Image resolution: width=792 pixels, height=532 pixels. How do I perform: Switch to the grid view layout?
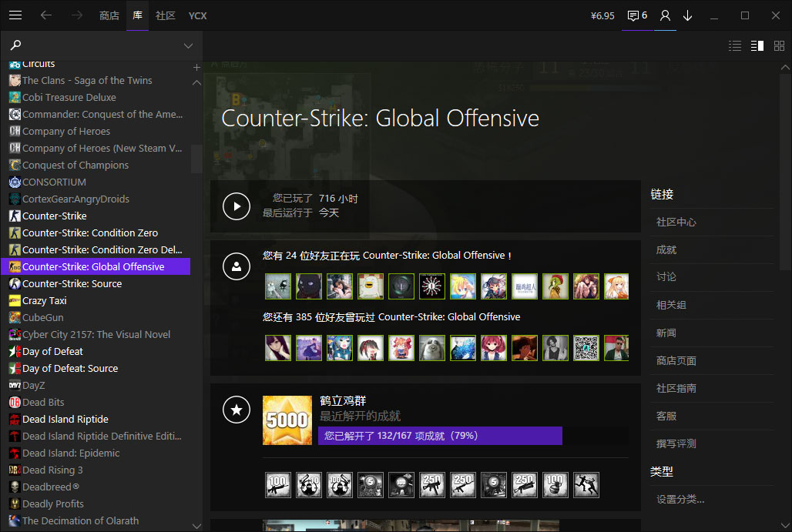click(x=780, y=46)
